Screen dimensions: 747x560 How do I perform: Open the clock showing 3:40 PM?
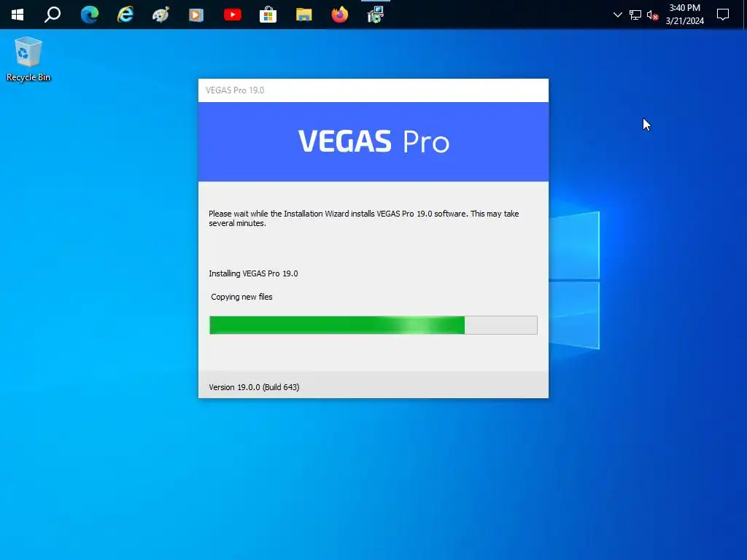[x=684, y=15]
